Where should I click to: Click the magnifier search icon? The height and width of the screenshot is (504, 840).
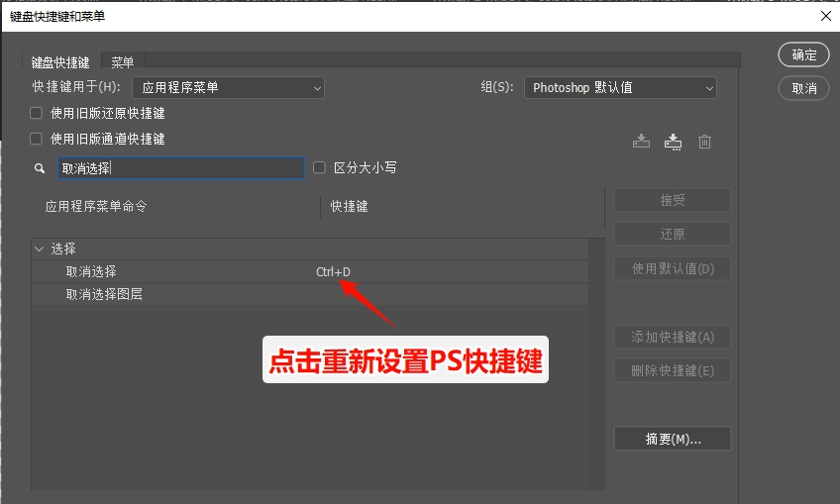click(x=40, y=169)
